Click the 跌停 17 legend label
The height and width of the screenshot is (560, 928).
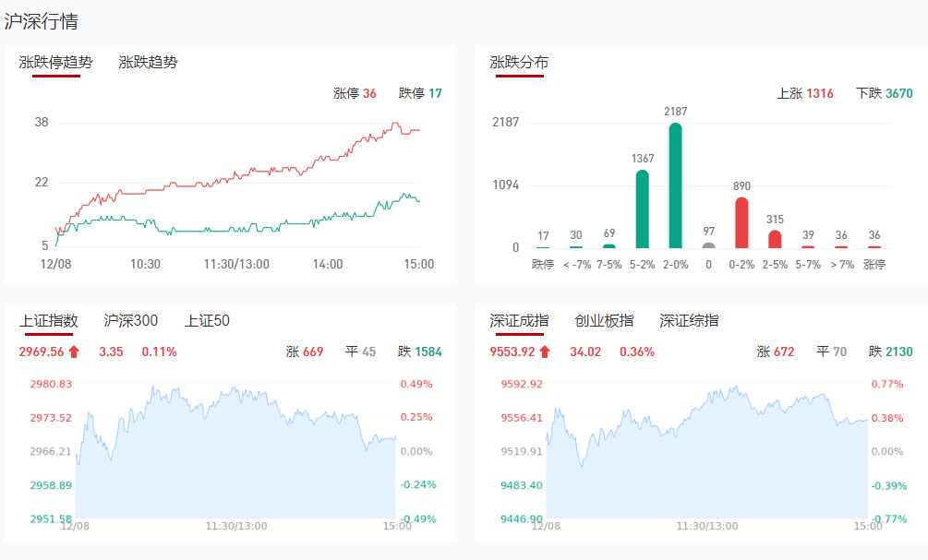pyautogui.click(x=420, y=93)
